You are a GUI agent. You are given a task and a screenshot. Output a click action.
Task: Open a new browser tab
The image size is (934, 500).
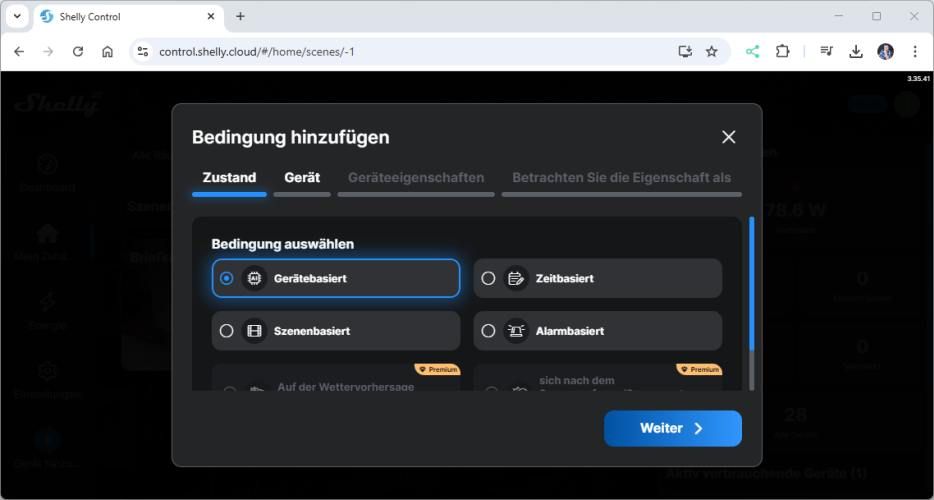(x=240, y=16)
